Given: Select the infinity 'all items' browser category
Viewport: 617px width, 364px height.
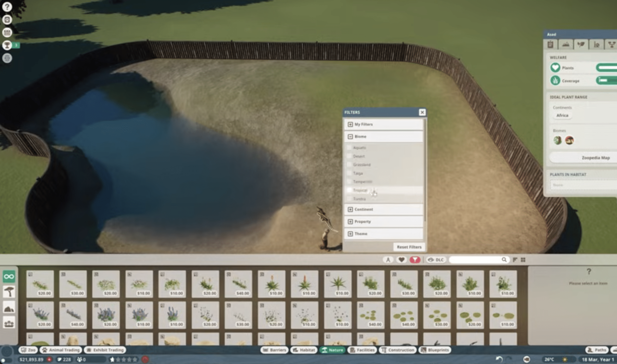Looking at the screenshot, I should point(9,277).
